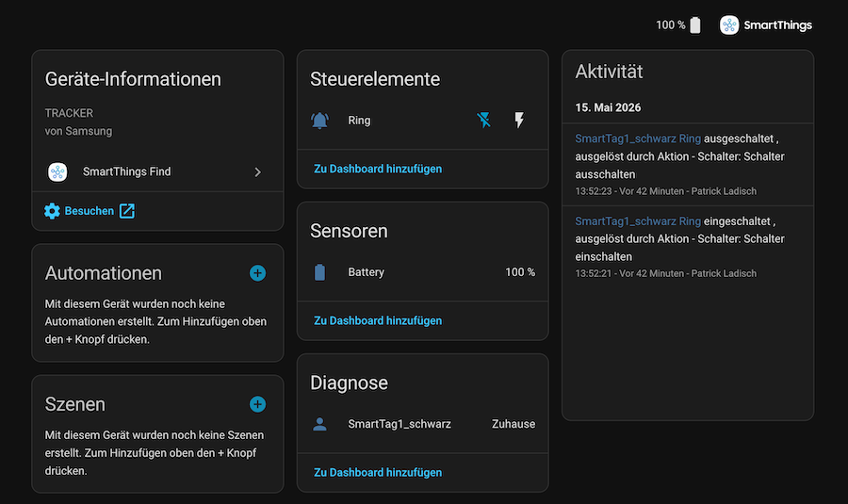Add Steuerelemente to dashboard link
Image resolution: width=848 pixels, height=504 pixels.
[x=378, y=169]
